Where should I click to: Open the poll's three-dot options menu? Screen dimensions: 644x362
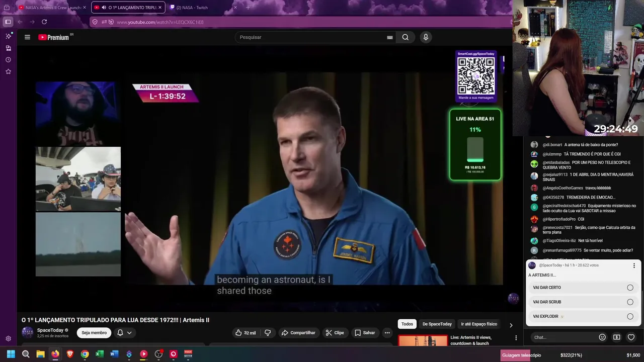click(x=634, y=265)
